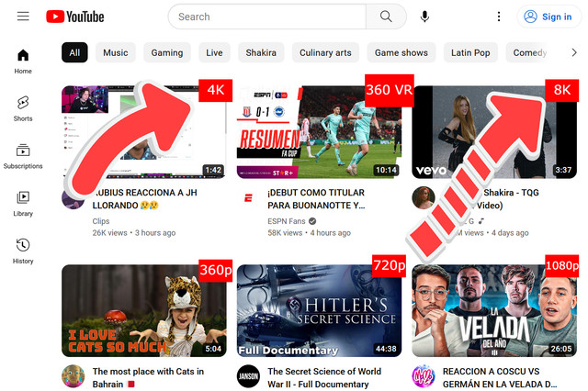Click the 3:37 duration badge
The width and height of the screenshot is (588, 391).
[x=563, y=170]
